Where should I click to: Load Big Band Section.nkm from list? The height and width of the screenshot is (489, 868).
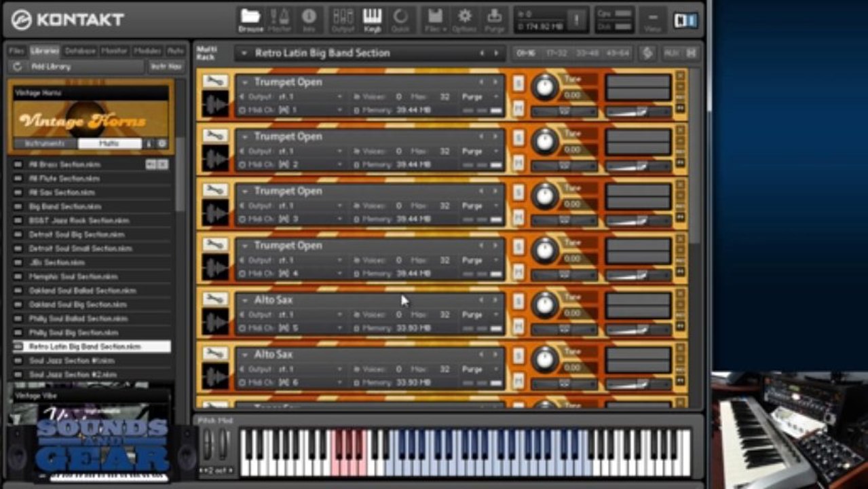click(65, 206)
